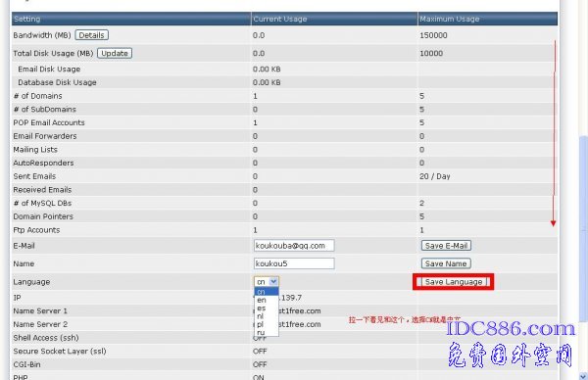
Task: Open the Language dropdown arrow
Action: [273, 281]
